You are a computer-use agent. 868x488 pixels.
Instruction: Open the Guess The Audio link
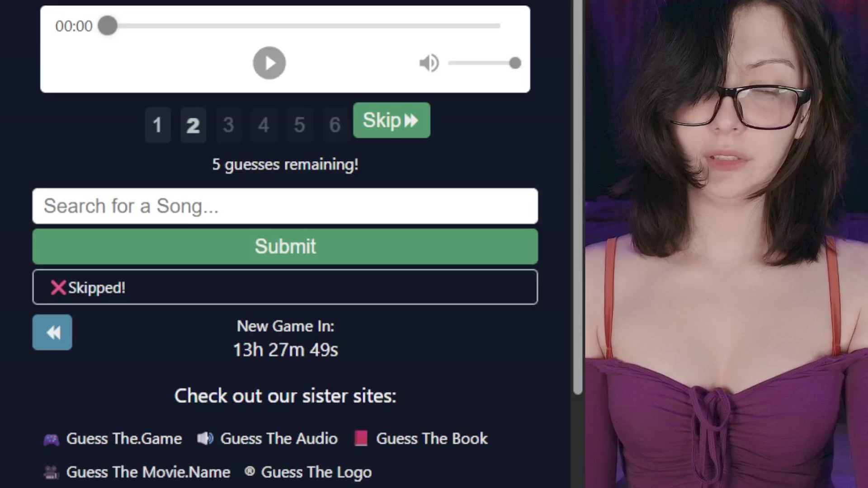pyautogui.click(x=279, y=438)
